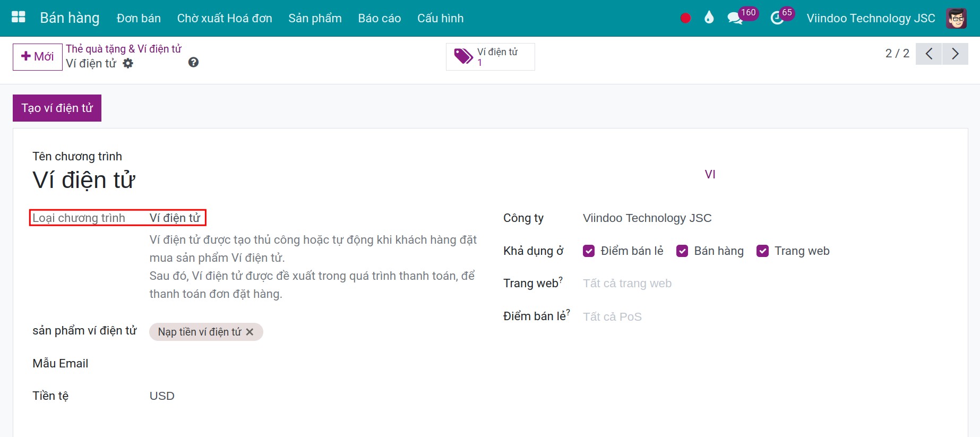
Task: Open the apps grid menu icon
Action: click(x=19, y=18)
